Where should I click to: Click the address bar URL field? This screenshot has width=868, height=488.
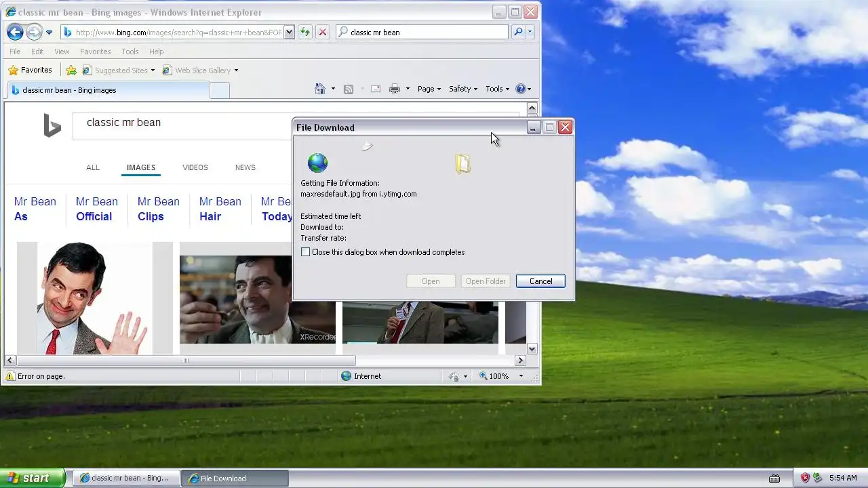tap(172, 32)
